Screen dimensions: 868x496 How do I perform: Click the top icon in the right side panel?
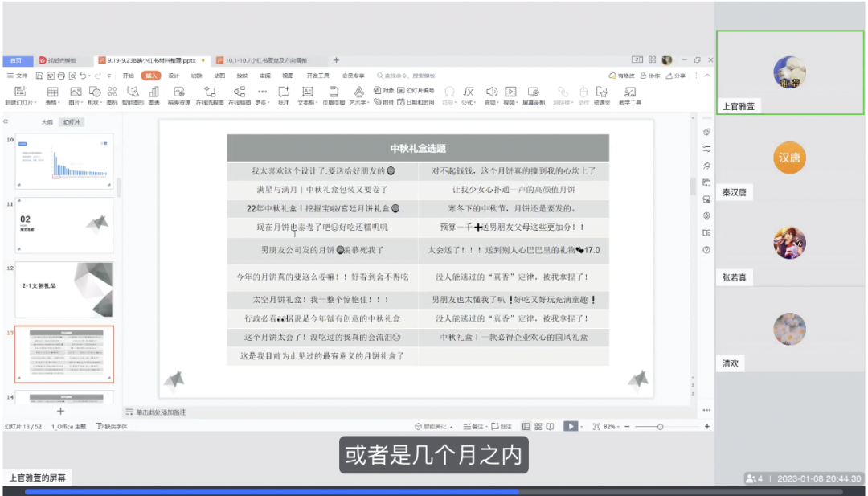[x=707, y=132]
